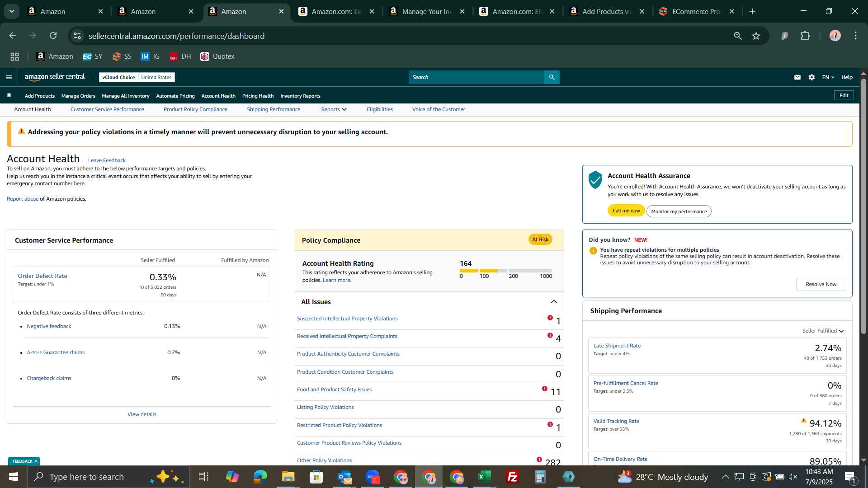Open Voice of the Customer tab
The image size is (868, 488).
click(x=439, y=109)
